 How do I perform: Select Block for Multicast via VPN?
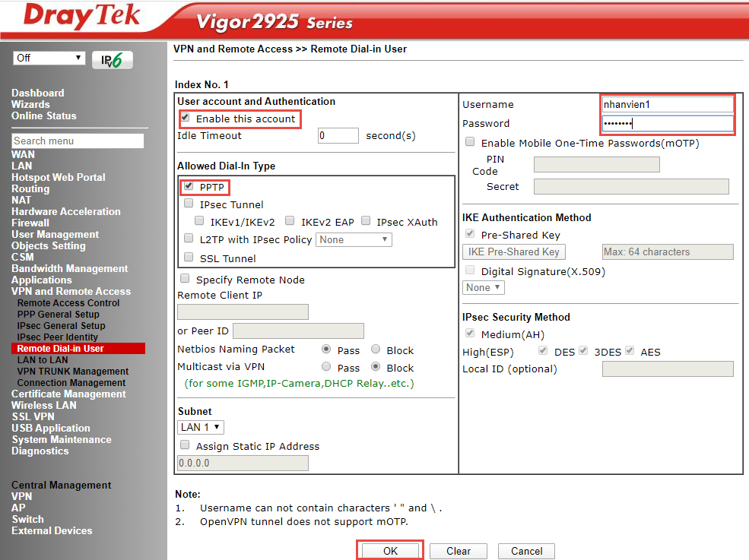pos(376,367)
